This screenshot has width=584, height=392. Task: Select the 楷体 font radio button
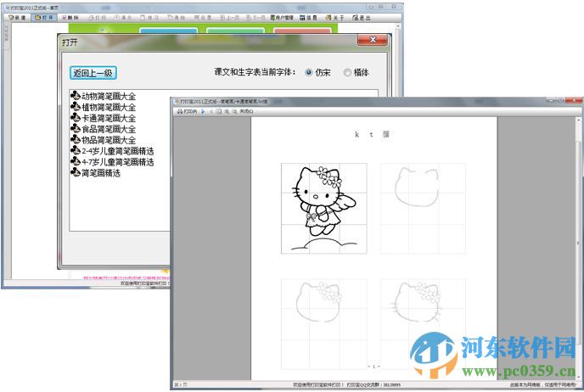point(347,73)
